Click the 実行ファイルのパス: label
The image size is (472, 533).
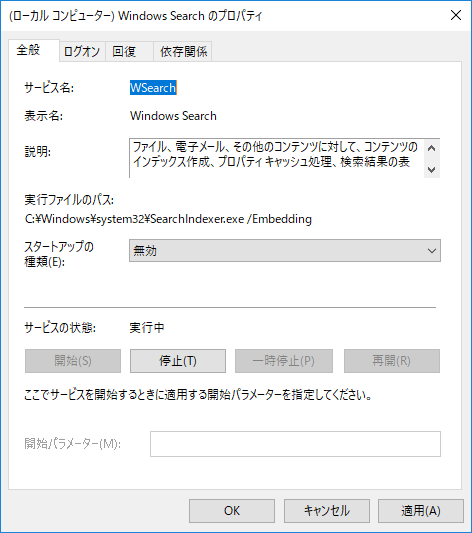(69, 200)
